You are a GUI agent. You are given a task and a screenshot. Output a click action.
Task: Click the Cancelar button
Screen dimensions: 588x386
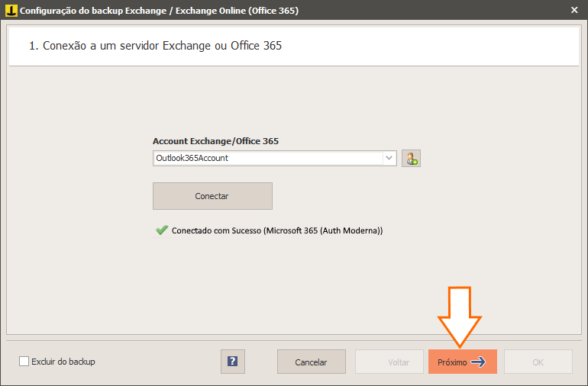tap(312, 362)
